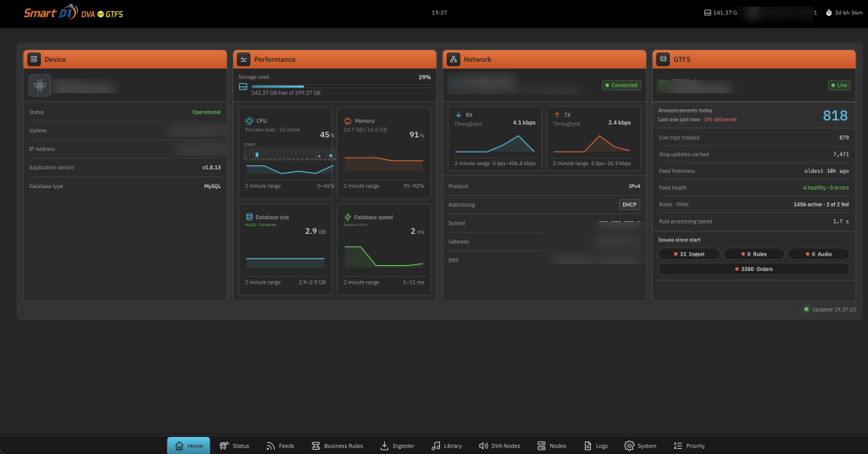
Task: Click the Database size icon
Action: [x=249, y=217]
